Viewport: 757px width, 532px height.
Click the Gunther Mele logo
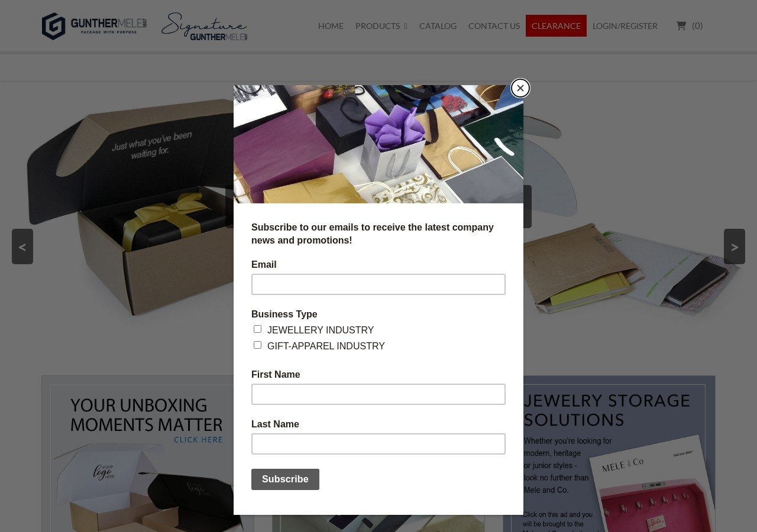click(x=94, y=26)
